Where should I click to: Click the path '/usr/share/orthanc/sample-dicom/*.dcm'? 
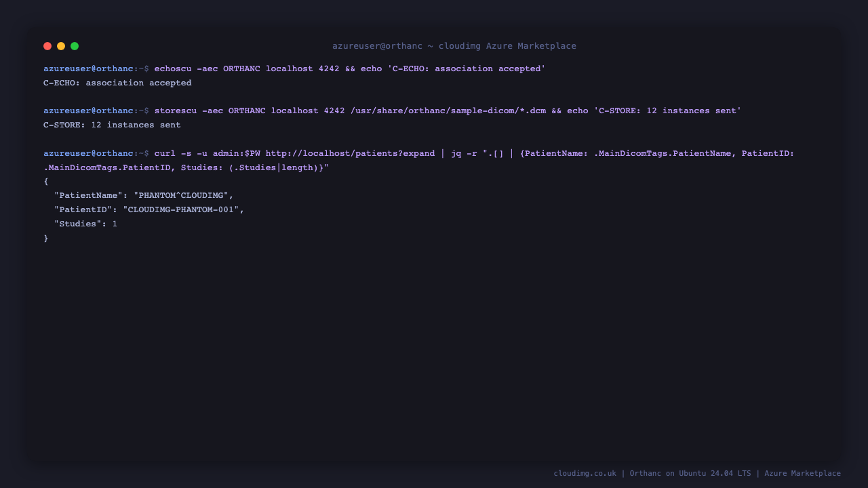click(448, 110)
